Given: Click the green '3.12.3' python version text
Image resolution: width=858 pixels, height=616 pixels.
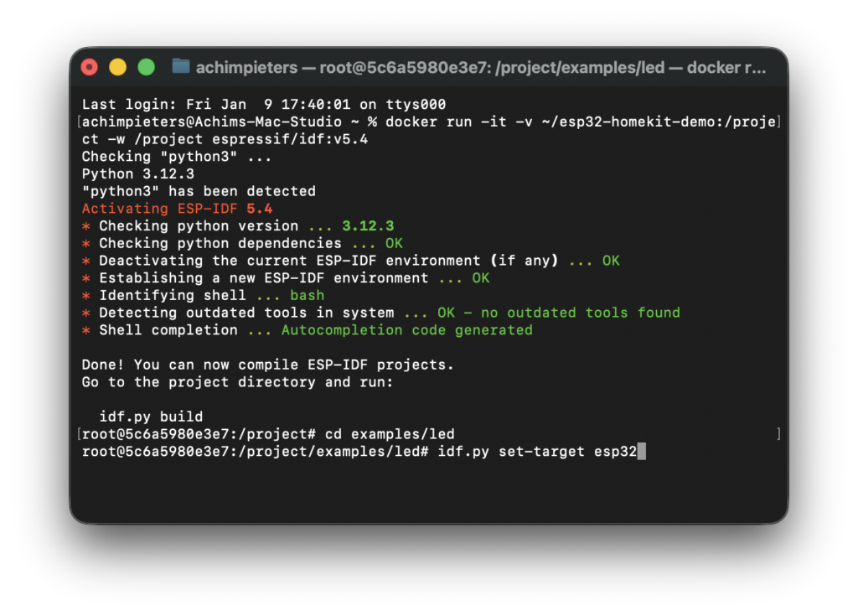Looking at the screenshot, I should tap(368, 225).
